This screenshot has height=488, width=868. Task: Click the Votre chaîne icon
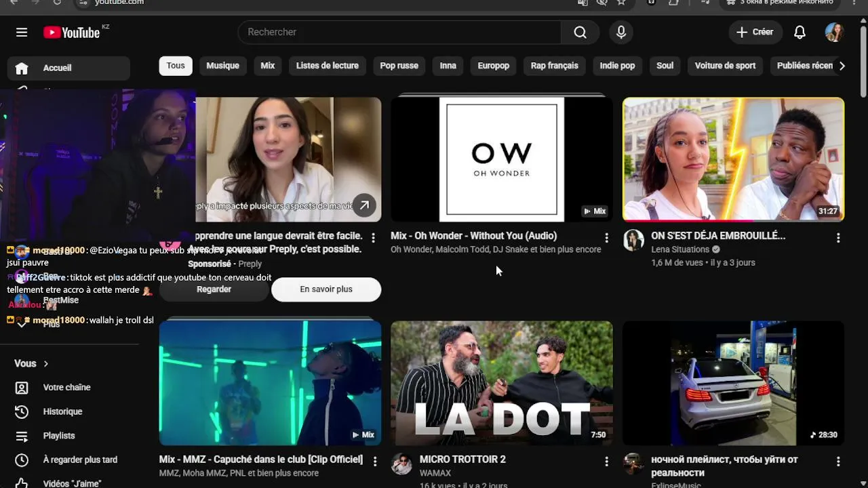[x=22, y=388]
